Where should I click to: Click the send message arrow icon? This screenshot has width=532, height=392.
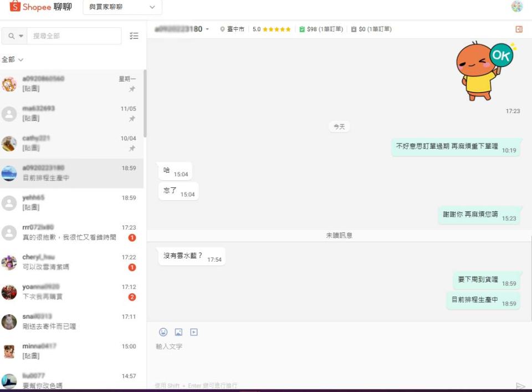pos(520,386)
